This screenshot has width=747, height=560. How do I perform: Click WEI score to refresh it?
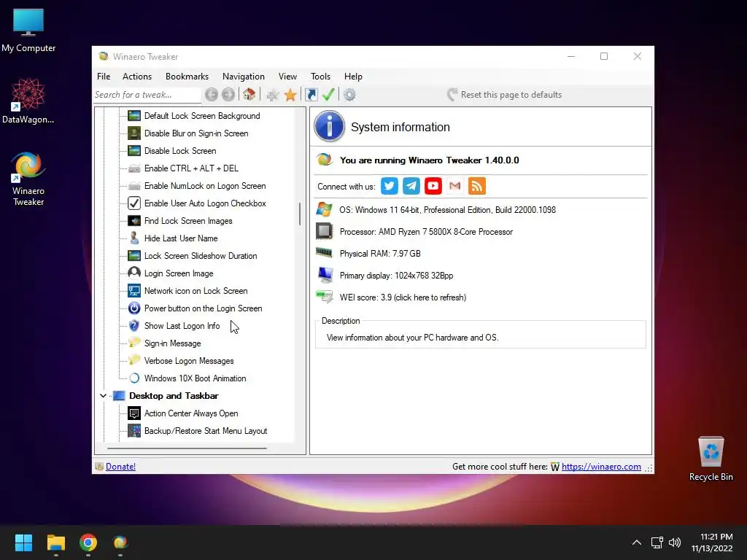point(403,297)
